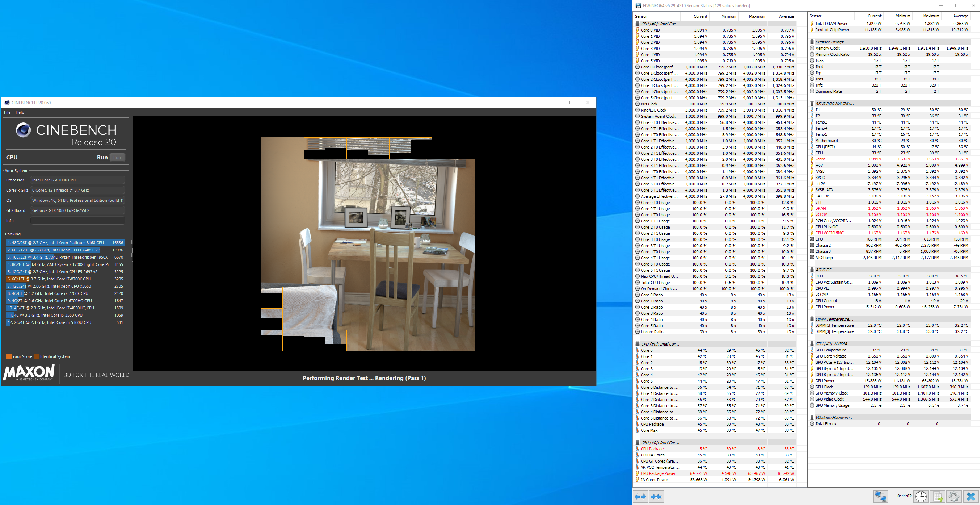Select the CPU Package Power sensor row
Viewport: 980px width, 505px height.
[x=658, y=473]
